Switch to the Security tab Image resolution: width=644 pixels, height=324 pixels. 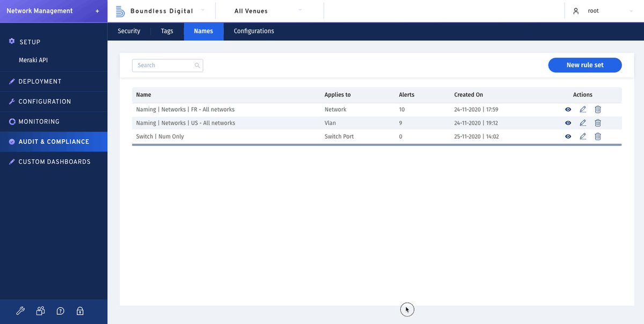pyautogui.click(x=129, y=31)
